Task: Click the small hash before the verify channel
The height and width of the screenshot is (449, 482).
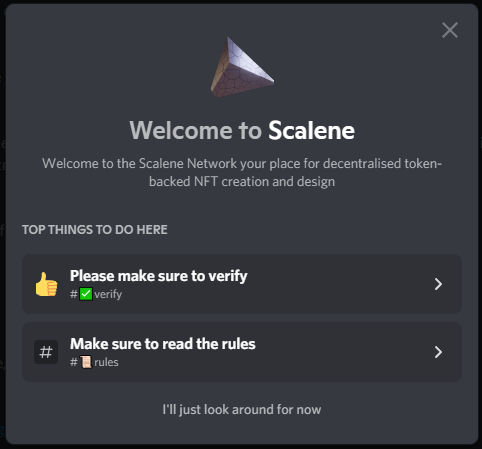Action: click(74, 294)
